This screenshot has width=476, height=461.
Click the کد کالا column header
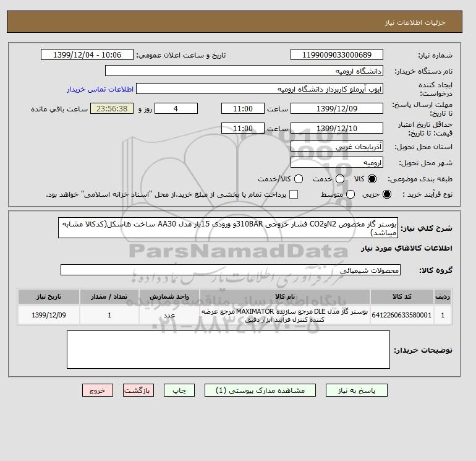402,296
